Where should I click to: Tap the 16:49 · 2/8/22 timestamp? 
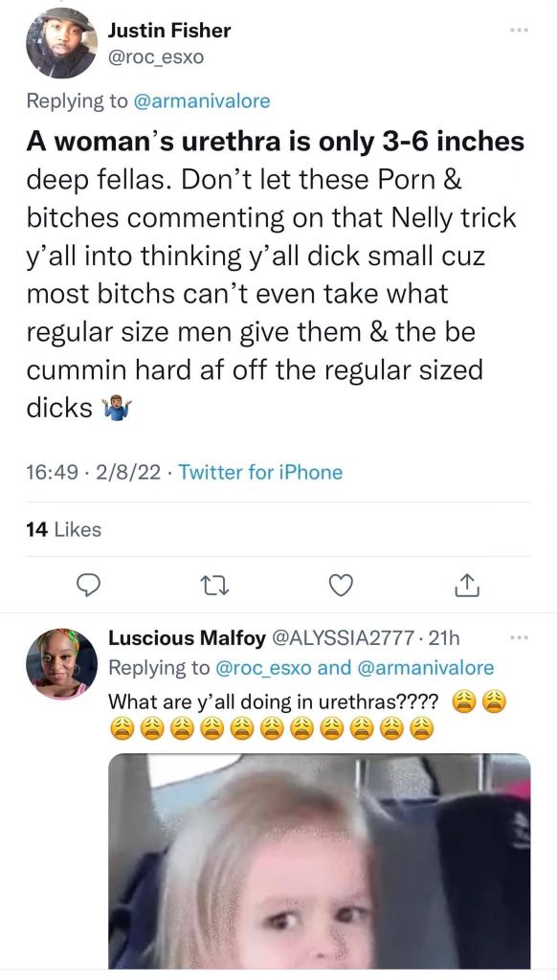tap(93, 472)
